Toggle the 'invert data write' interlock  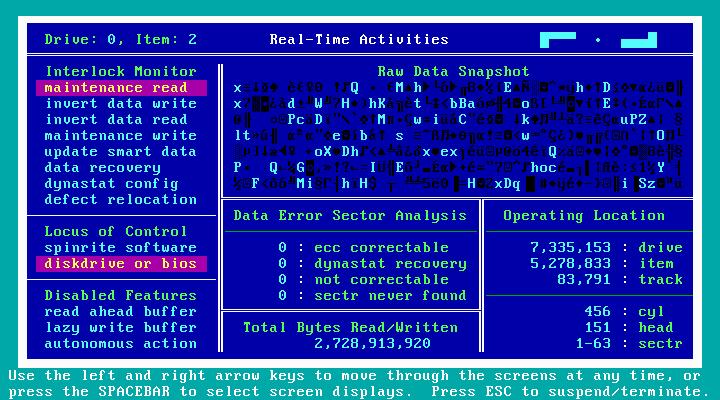120,104
